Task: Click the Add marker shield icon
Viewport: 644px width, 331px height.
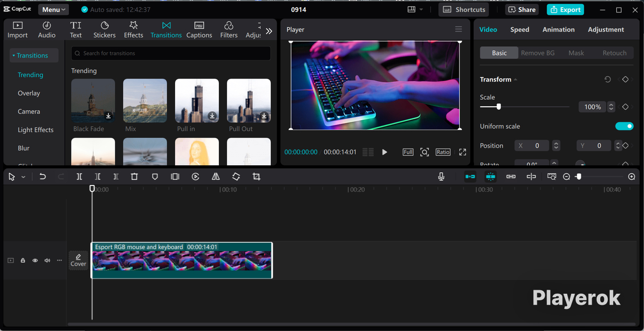Action: point(155,177)
